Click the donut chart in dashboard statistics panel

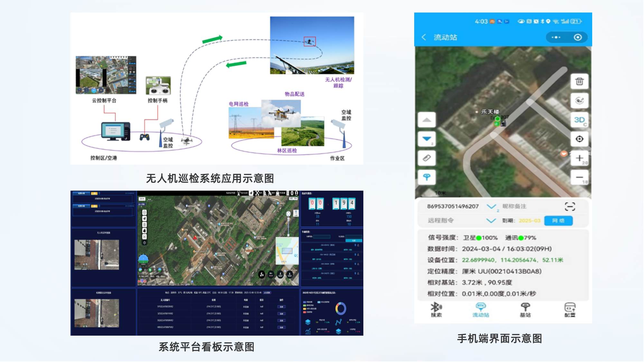coord(341,309)
